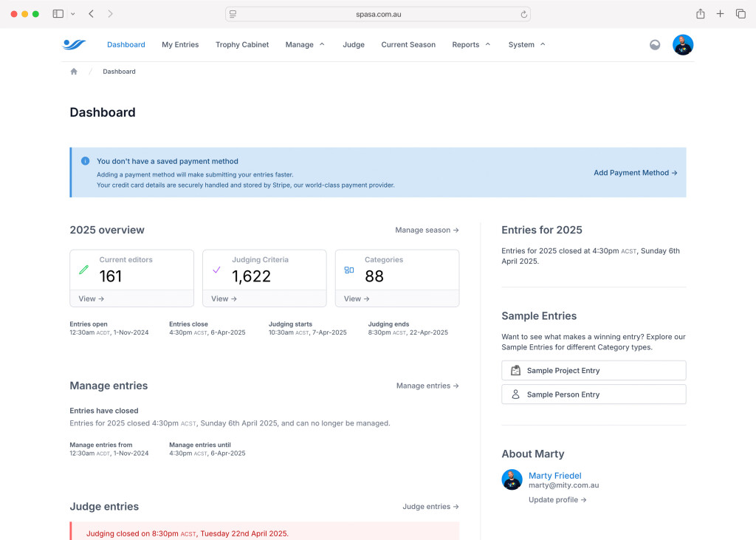
Task: Click the blue info icon in payment banner
Action: pyautogui.click(x=86, y=161)
